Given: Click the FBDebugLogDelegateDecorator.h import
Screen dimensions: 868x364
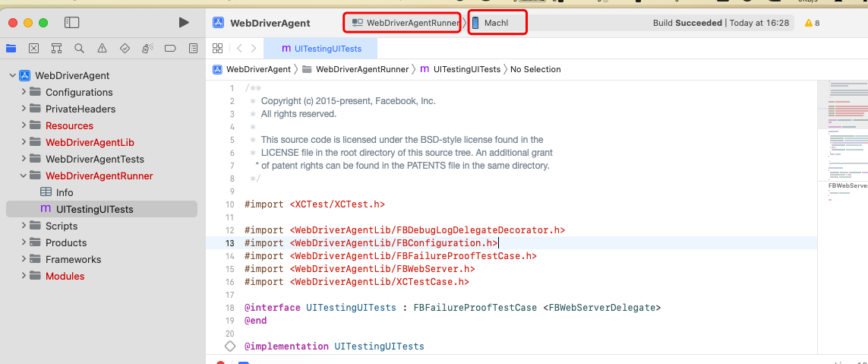Looking at the screenshot, I should 405,230.
